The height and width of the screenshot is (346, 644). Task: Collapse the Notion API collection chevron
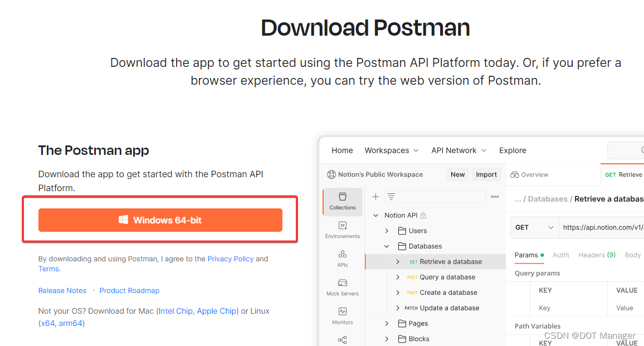[375, 215]
